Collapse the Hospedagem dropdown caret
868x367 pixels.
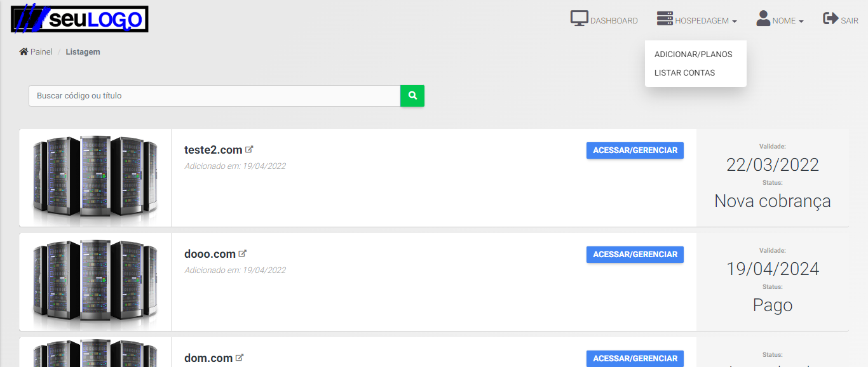pos(735,22)
